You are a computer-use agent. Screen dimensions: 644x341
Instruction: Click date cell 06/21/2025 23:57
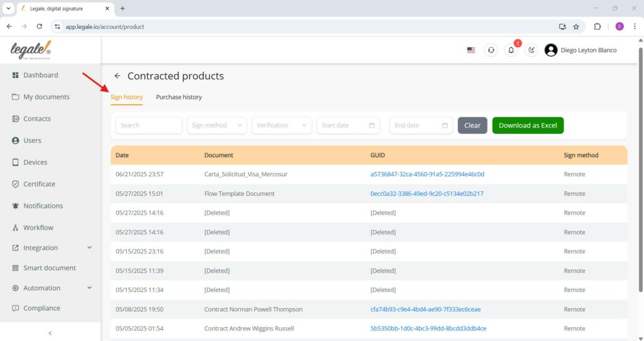pyautogui.click(x=139, y=174)
